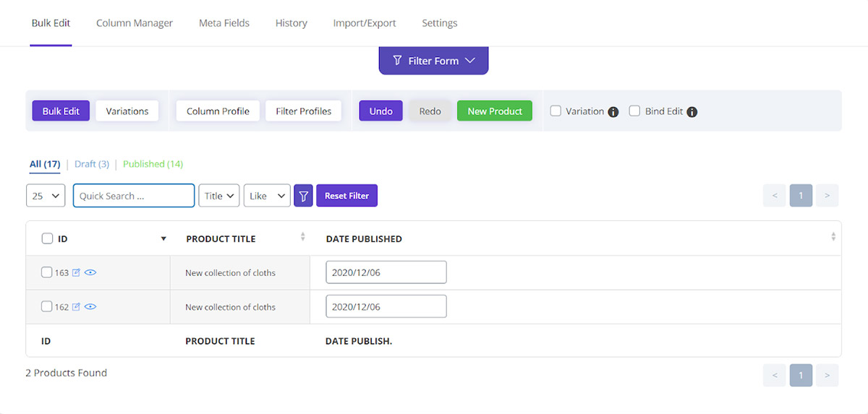The height and width of the screenshot is (414, 868).
Task: Expand the Filter Form panel
Action: click(x=434, y=61)
